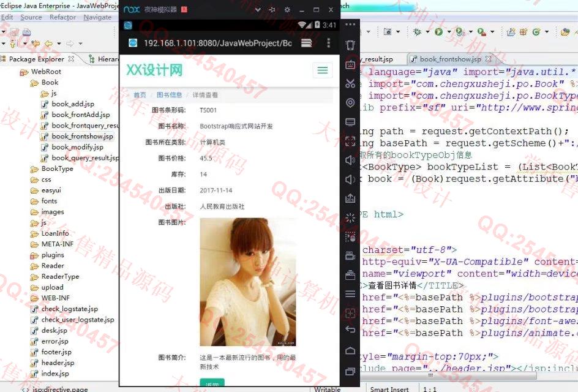Open Nox settings gear in title bar

click(287, 10)
